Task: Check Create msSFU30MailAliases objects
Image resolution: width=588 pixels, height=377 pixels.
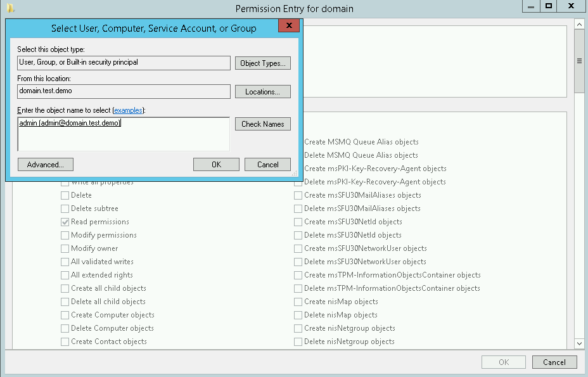Action: 298,195
